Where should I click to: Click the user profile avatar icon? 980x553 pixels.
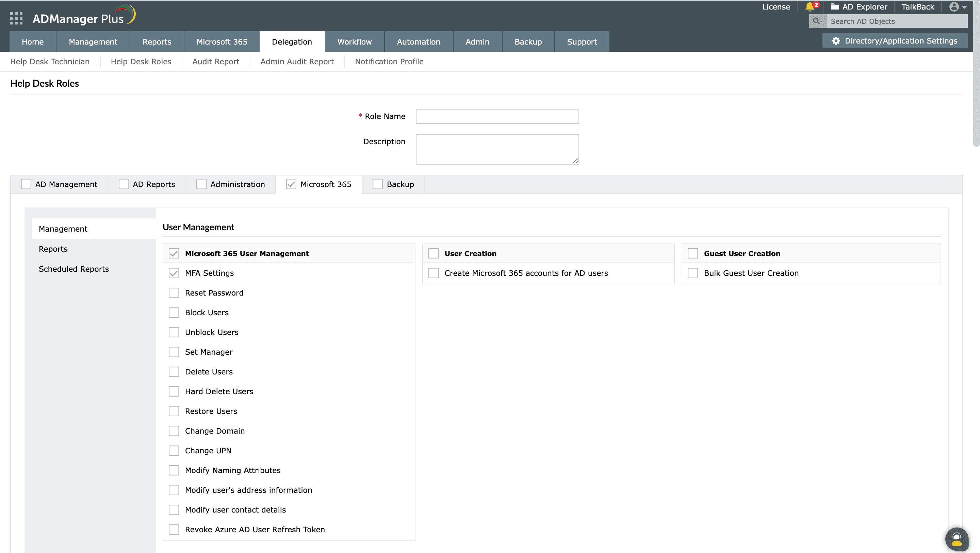[954, 7]
